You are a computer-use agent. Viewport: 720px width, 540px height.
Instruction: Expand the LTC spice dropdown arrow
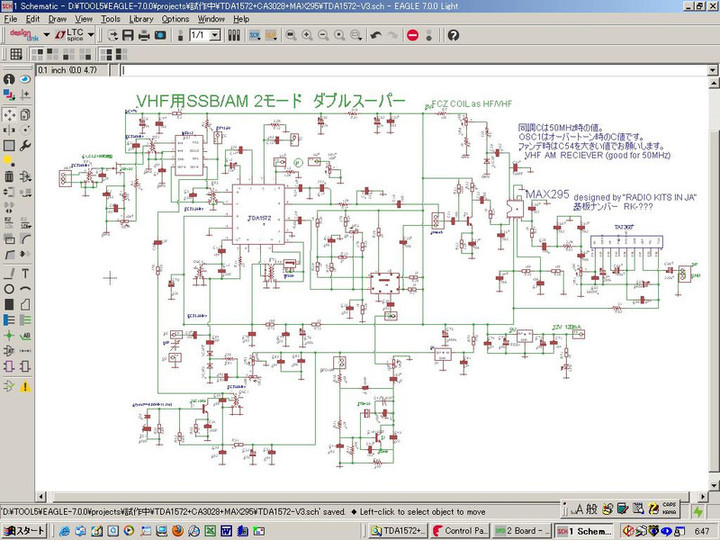pos(91,35)
